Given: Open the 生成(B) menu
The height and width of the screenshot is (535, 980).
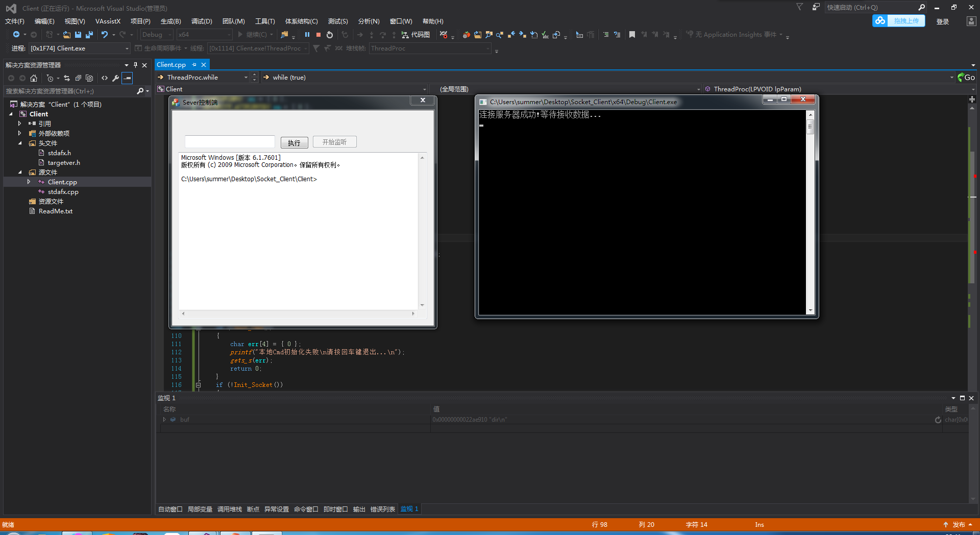Looking at the screenshot, I should pyautogui.click(x=171, y=21).
